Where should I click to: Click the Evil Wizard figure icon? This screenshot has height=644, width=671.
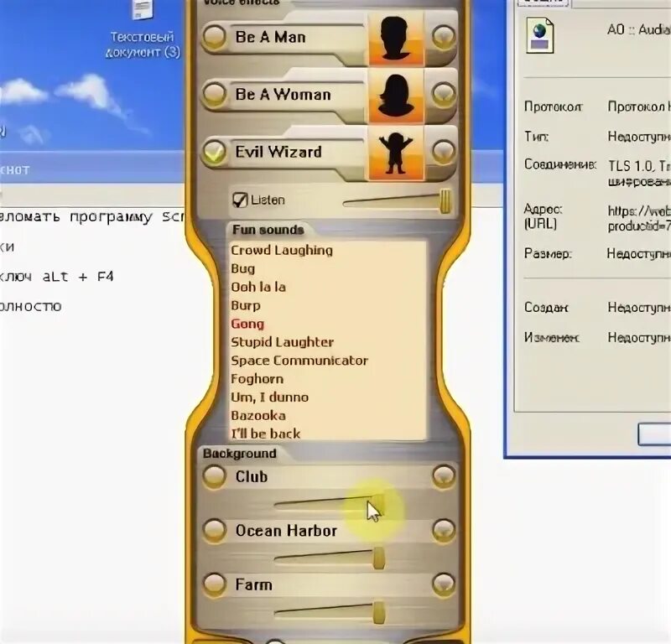pyautogui.click(x=396, y=153)
